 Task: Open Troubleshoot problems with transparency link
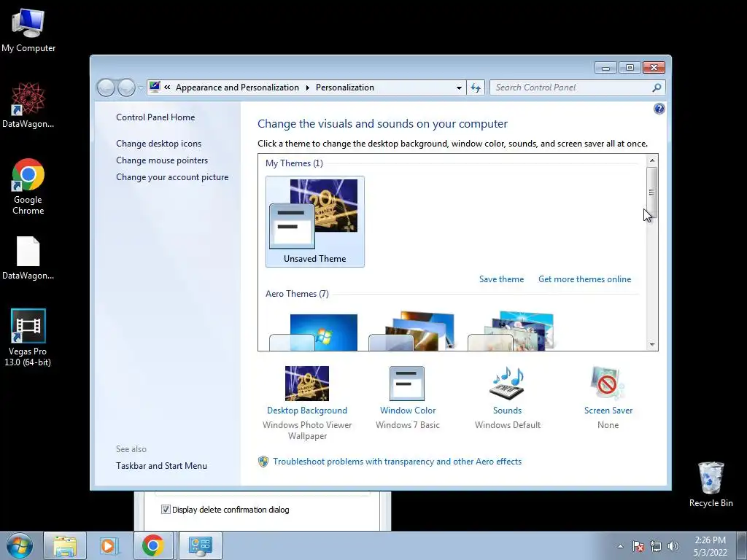click(397, 462)
